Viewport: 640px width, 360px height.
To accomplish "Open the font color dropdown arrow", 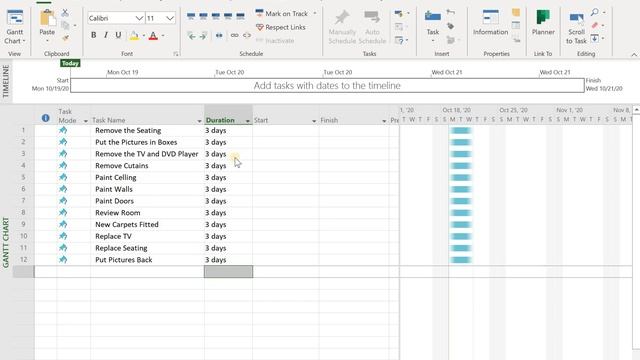I will (x=163, y=36).
